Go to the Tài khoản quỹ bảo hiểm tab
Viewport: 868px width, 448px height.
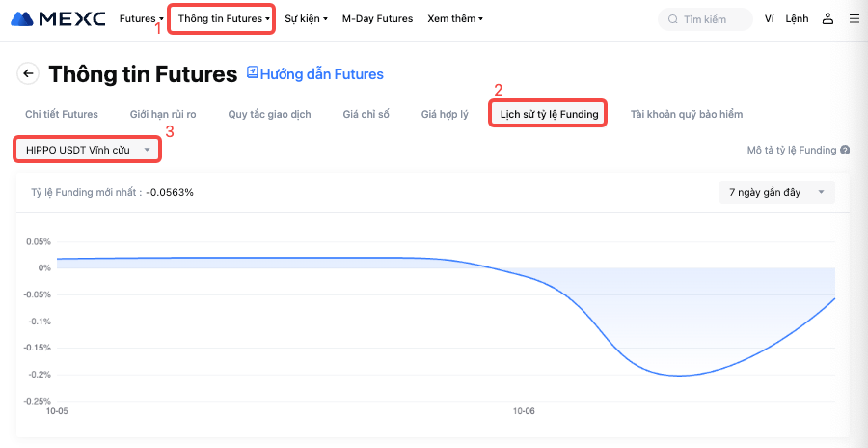[686, 114]
